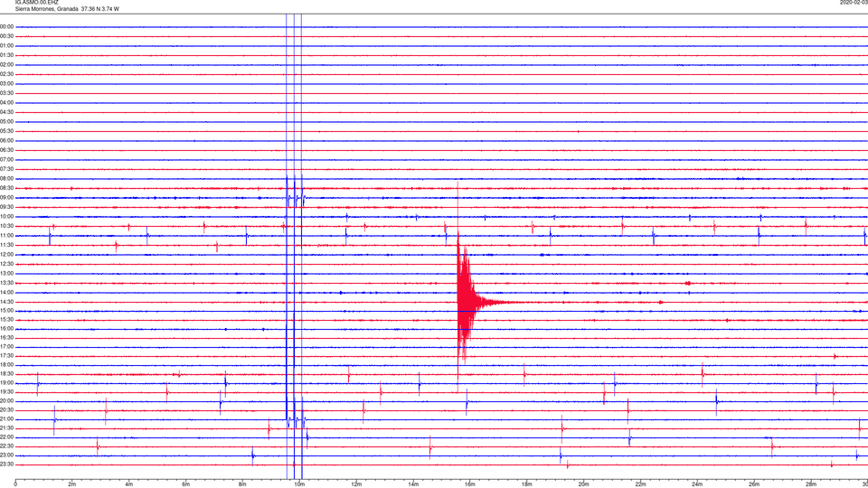Select the 00:00 trace time label
This screenshot has width=868, height=488.
pos(6,26)
